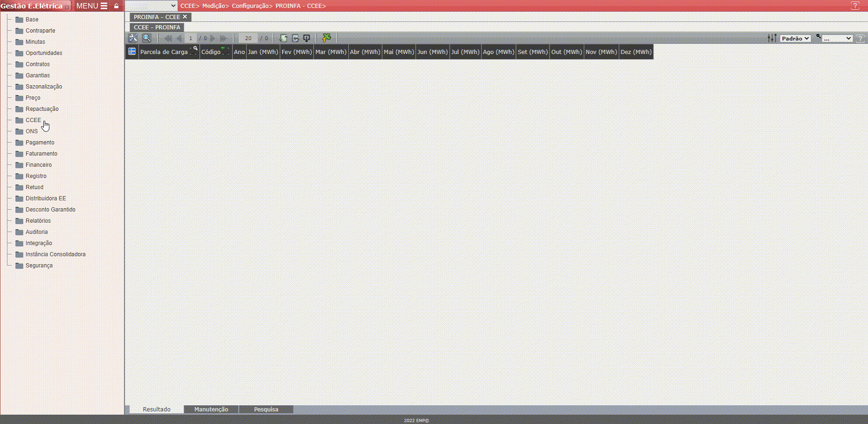Viewport: 868px width, 424px height.
Task: Click the page number input field
Action: click(x=191, y=38)
